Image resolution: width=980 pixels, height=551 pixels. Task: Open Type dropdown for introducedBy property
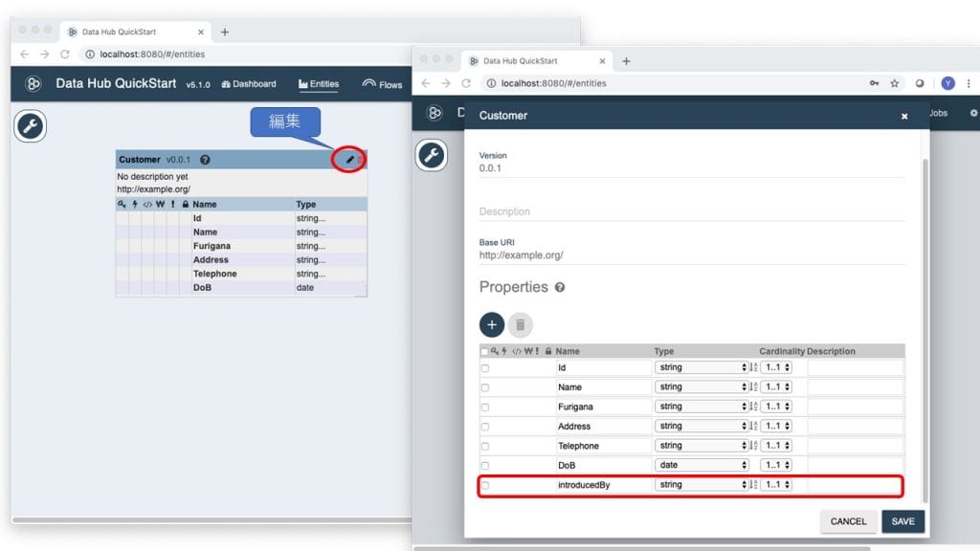(701, 485)
